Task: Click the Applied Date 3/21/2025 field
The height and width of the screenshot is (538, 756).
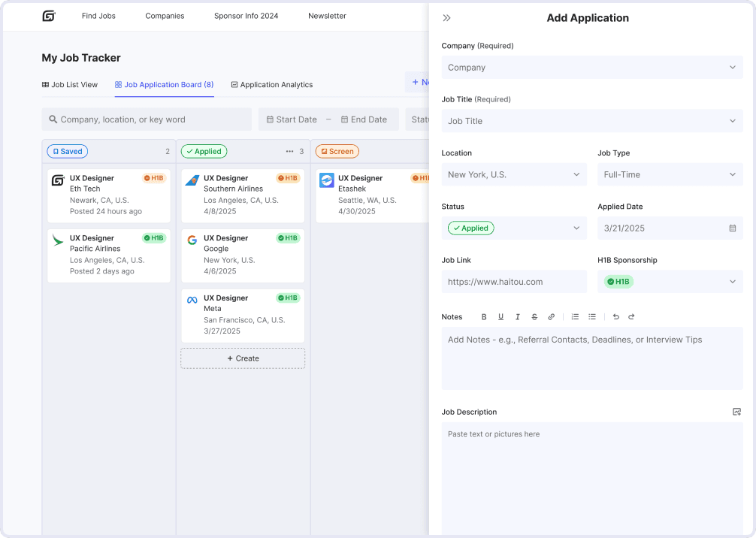Action: [670, 228]
